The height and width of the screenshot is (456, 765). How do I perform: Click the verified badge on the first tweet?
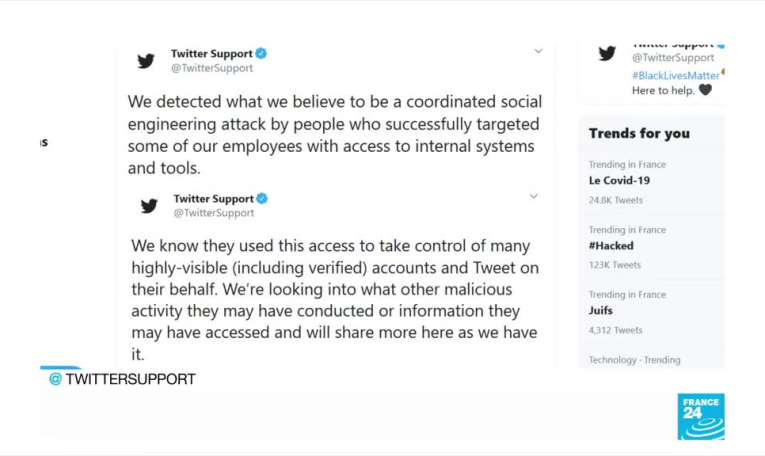coord(261,53)
